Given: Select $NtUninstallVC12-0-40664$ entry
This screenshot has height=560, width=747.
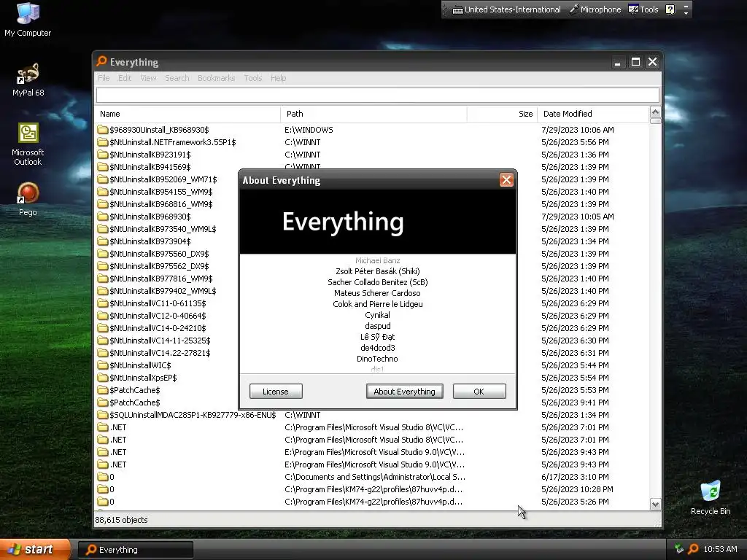Looking at the screenshot, I should point(158,316).
